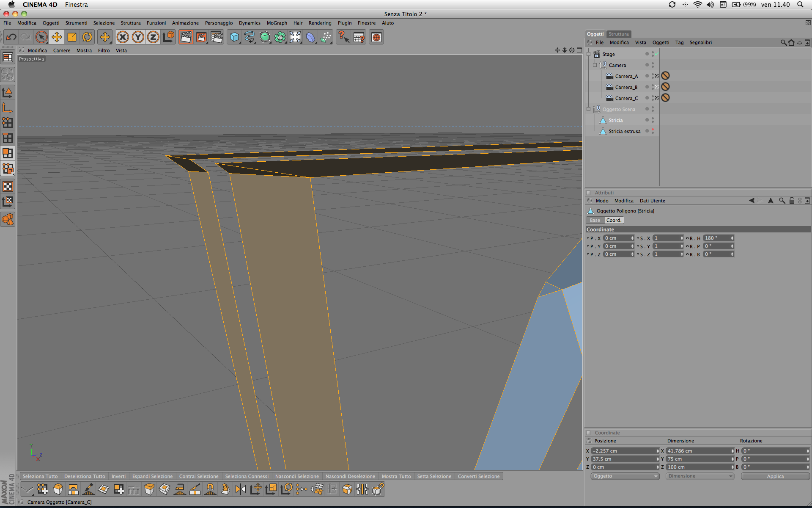812x508 pixels.
Task: Select the Rotate tool in top toolbar
Action: (87, 37)
